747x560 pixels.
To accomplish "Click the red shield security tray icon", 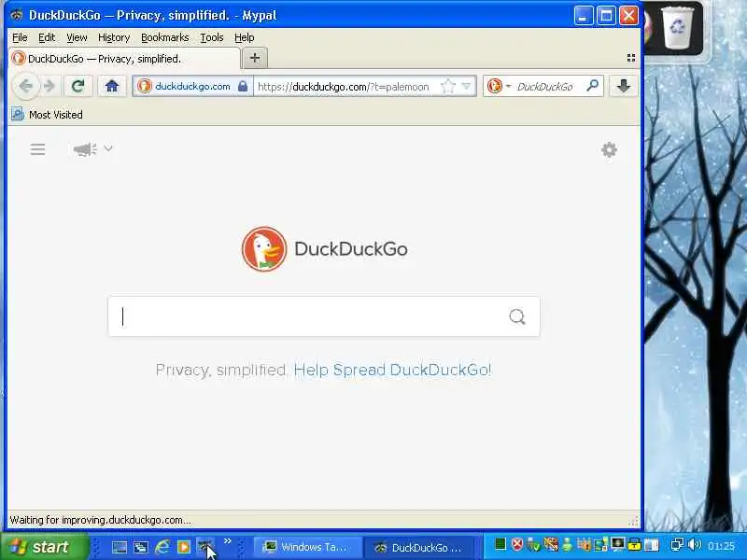I will click(x=517, y=544).
